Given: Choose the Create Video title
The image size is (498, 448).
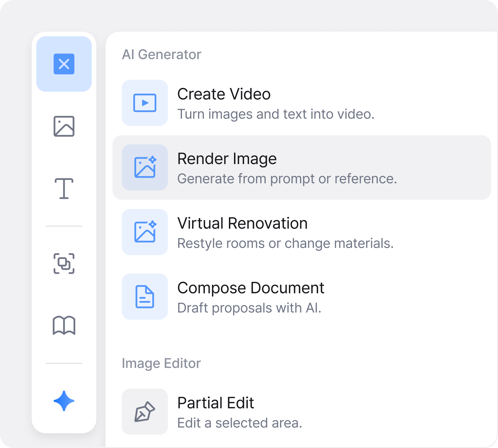Looking at the screenshot, I should point(224,94).
